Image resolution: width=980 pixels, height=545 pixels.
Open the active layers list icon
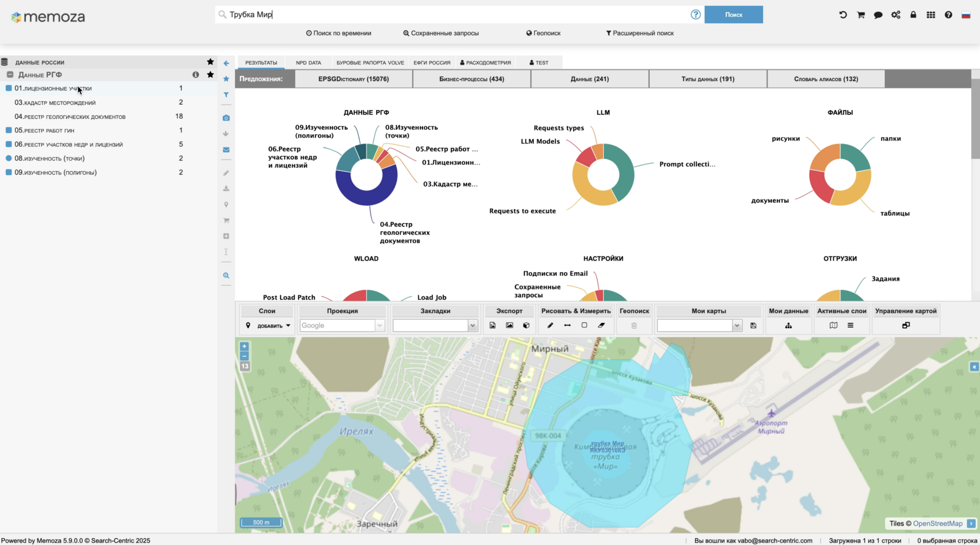[850, 325]
